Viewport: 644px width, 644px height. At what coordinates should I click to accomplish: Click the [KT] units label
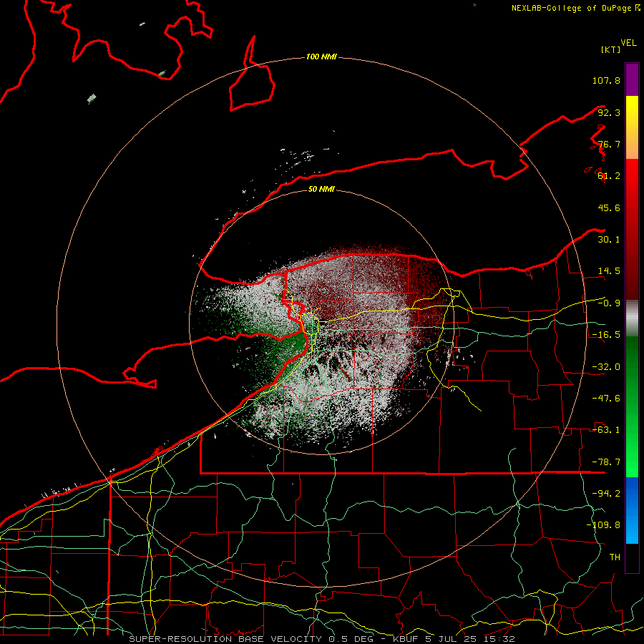pos(610,49)
